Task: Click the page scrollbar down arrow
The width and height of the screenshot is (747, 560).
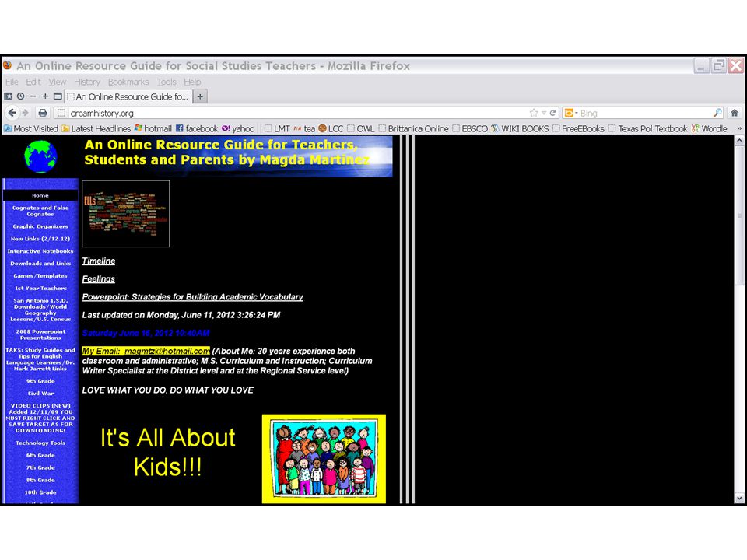Action: tap(739, 499)
